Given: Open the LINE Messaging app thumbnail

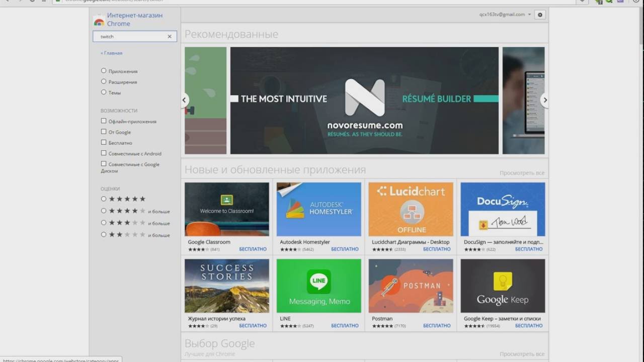Looking at the screenshot, I should [319, 286].
